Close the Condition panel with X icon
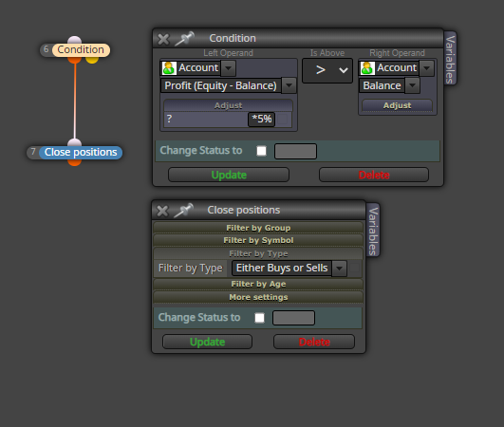The height and width of the screenshot is (427, 504). (x=163, y=39)
